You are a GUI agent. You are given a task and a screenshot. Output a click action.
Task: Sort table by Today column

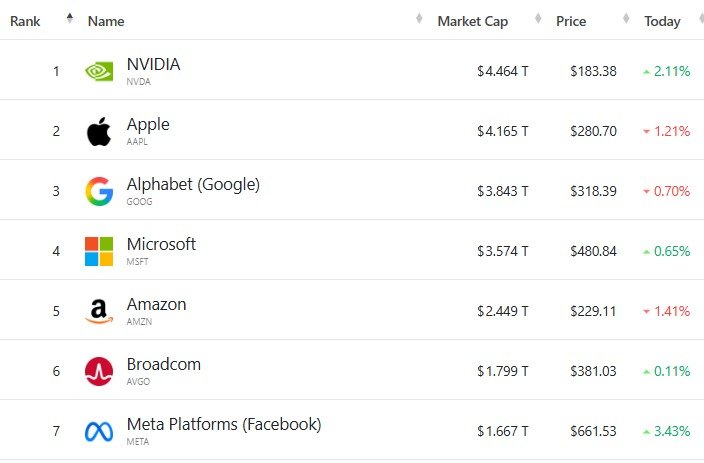(662, 21)
